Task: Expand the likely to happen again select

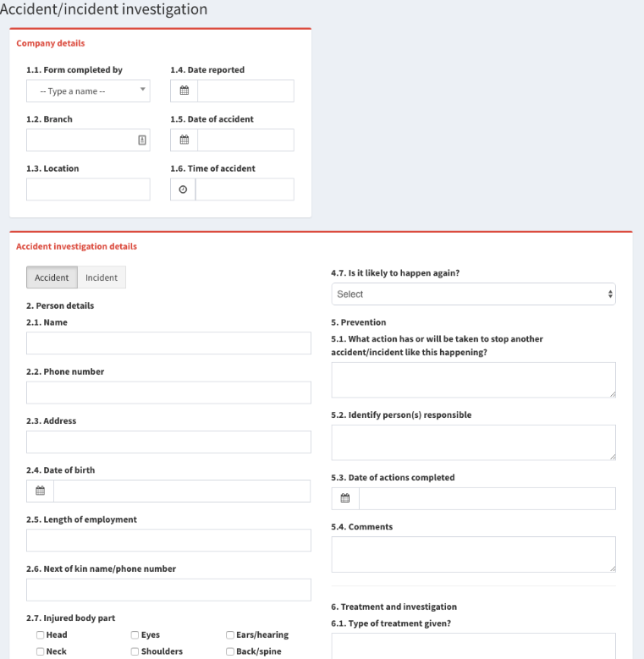Action: tap(473, 294)
